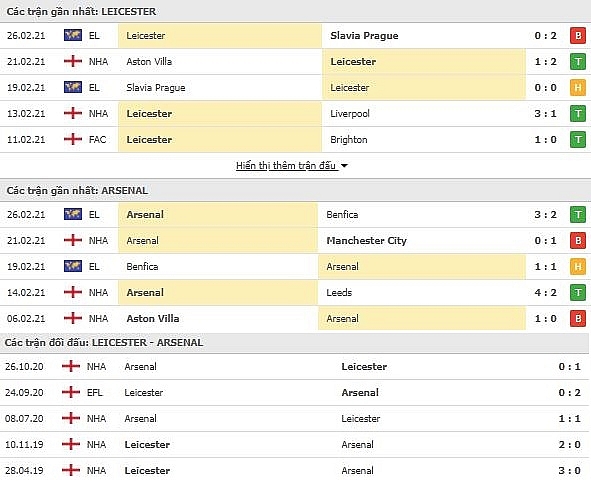The image size is (591, 487).
Task: Click the dropdown arrow beside Hiển thị thêm trận đấu
Action: [344, 166]
